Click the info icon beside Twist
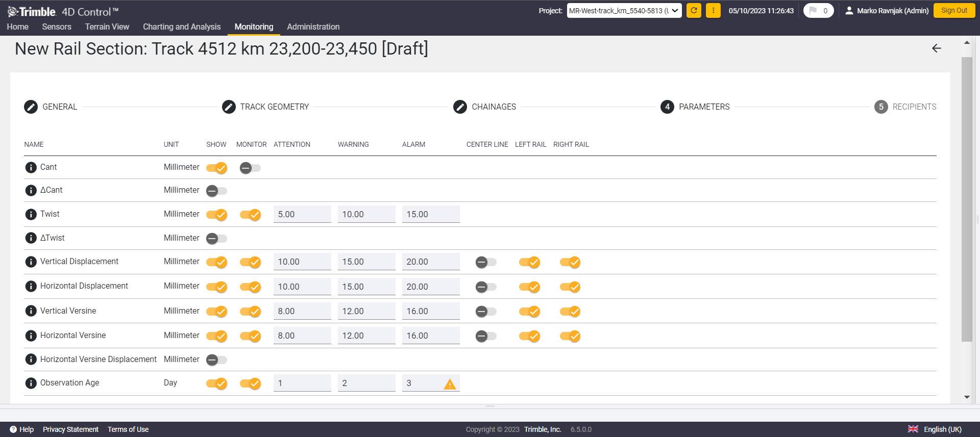The width and height of the screenshot is (980, 437). (x=31, y=214)
